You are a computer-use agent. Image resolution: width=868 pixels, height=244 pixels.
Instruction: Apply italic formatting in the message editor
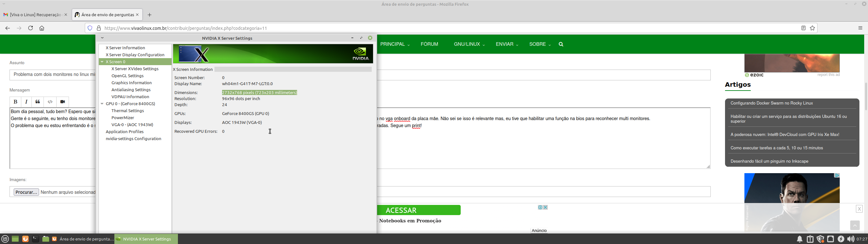(26, 102)
